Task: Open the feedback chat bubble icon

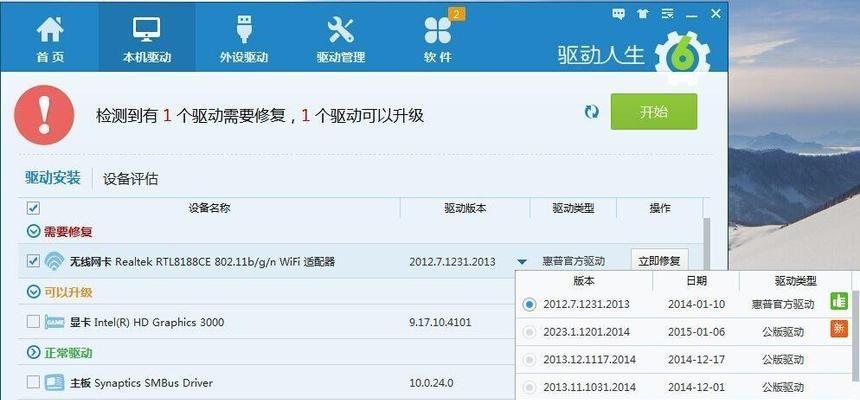Action: (619, 14)
